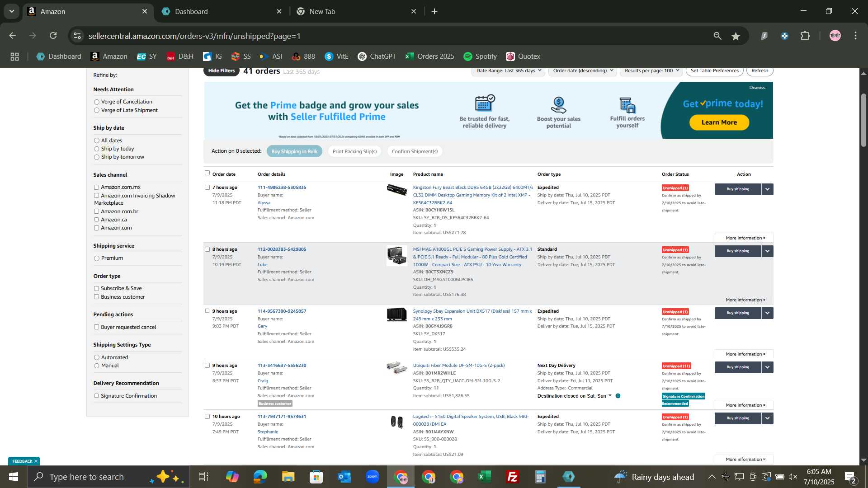Open the profile avatar icon
The height and width of the screenshot is (488, 868).
(x=835, y=36)
